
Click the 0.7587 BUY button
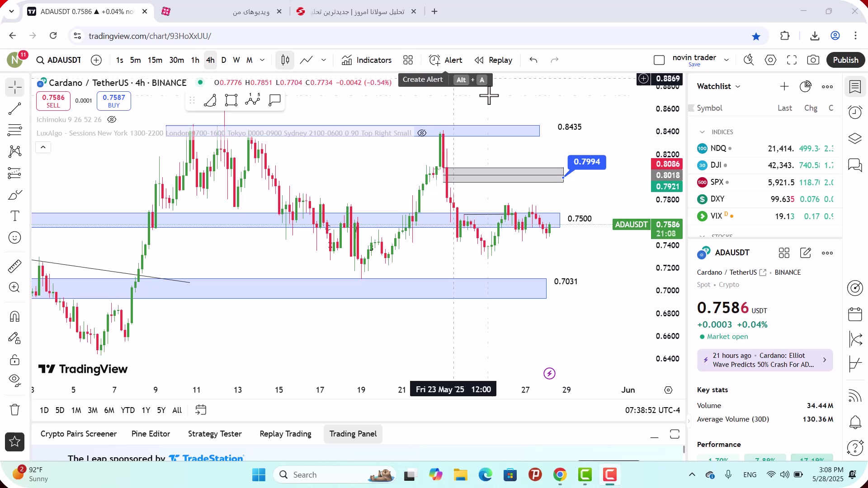[x=114, y=101]
